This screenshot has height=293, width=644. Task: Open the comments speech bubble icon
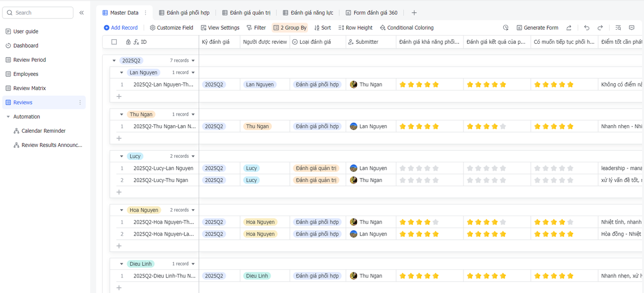631,28
